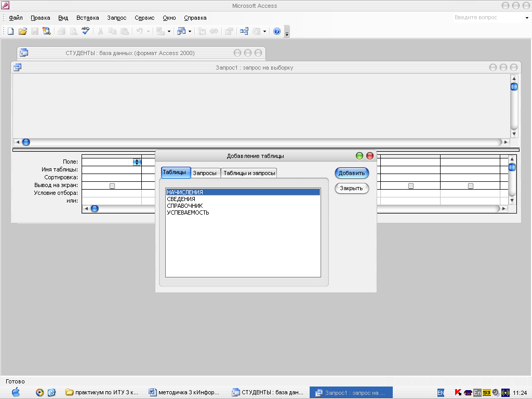Open the Файл menu

click(x=16, y=18)
